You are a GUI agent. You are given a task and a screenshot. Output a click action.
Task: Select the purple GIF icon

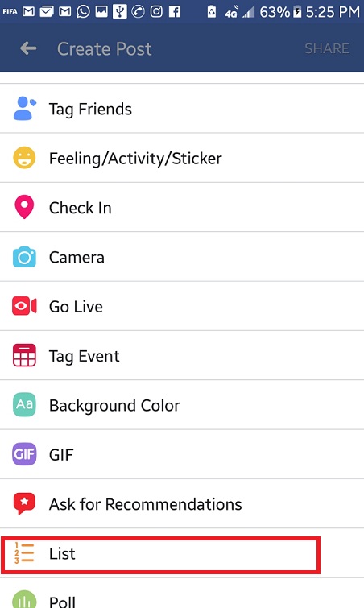(x=24, y=454)
